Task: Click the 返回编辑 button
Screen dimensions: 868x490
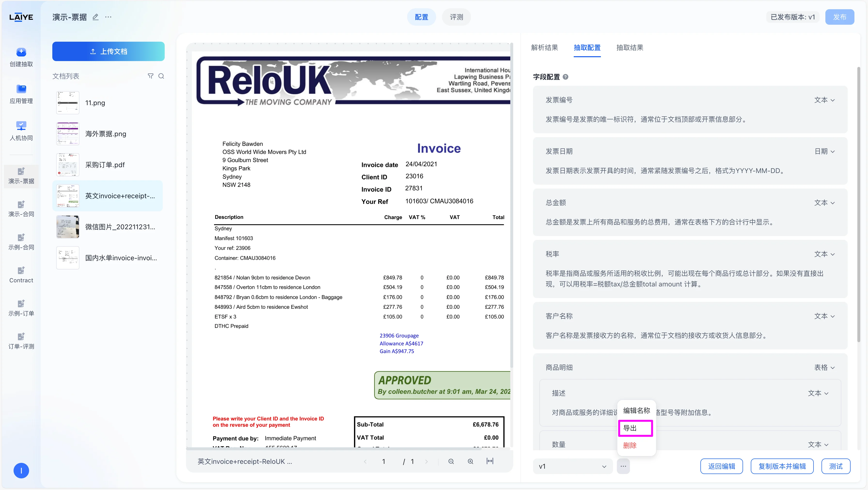Action: tap(721, 466)
